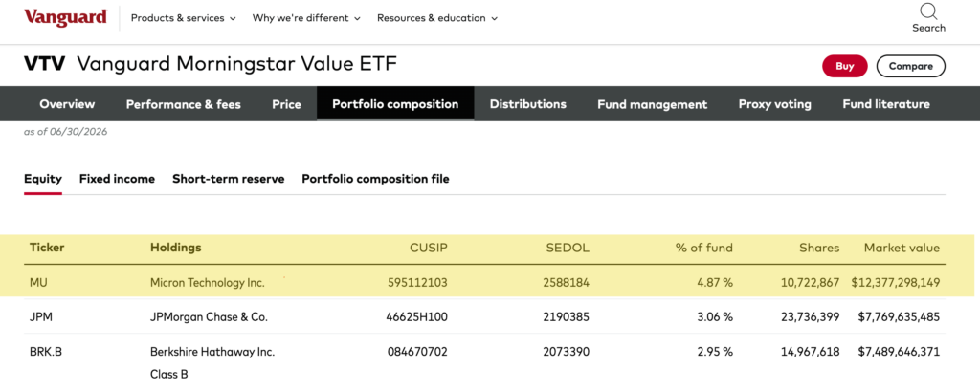This screenshot has width=980, height=390.
Task: Click the % of fund column header
Action: [x=703, y=248]
